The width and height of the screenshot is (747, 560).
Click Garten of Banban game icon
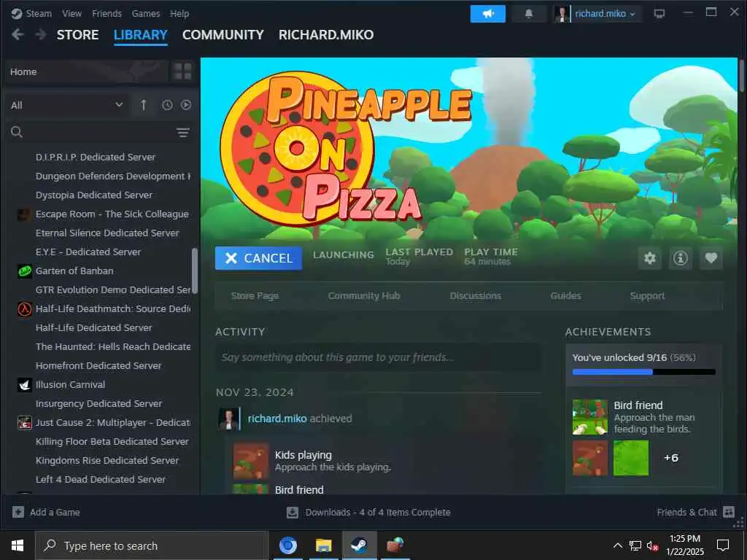(24, 271)
